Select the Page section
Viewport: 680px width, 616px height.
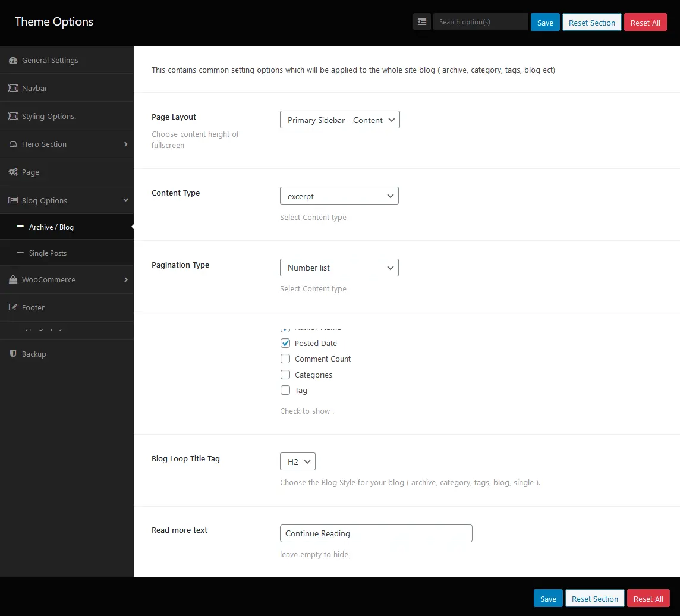[67, 172]
